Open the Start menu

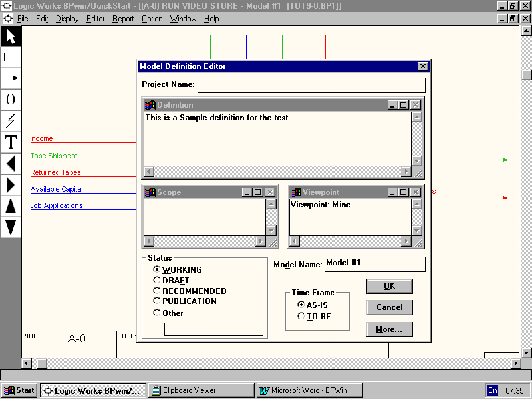tap(19, 390)
